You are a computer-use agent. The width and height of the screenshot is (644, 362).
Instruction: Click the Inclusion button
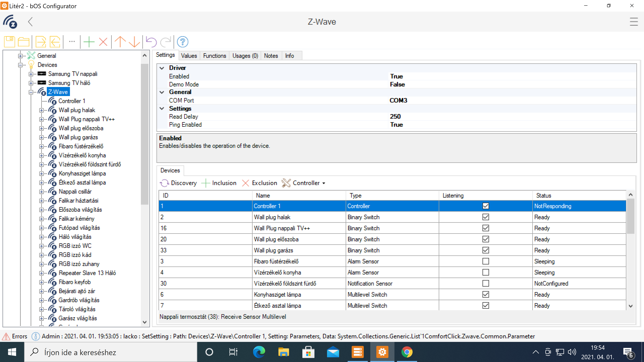pyautogui.click(x=219, y=183)
